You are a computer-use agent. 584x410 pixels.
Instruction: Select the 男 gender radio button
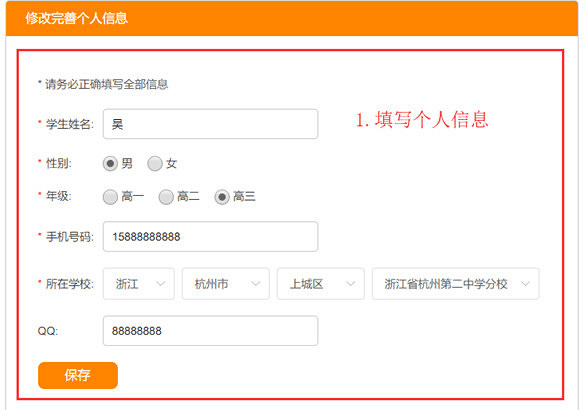click(110, 163)
